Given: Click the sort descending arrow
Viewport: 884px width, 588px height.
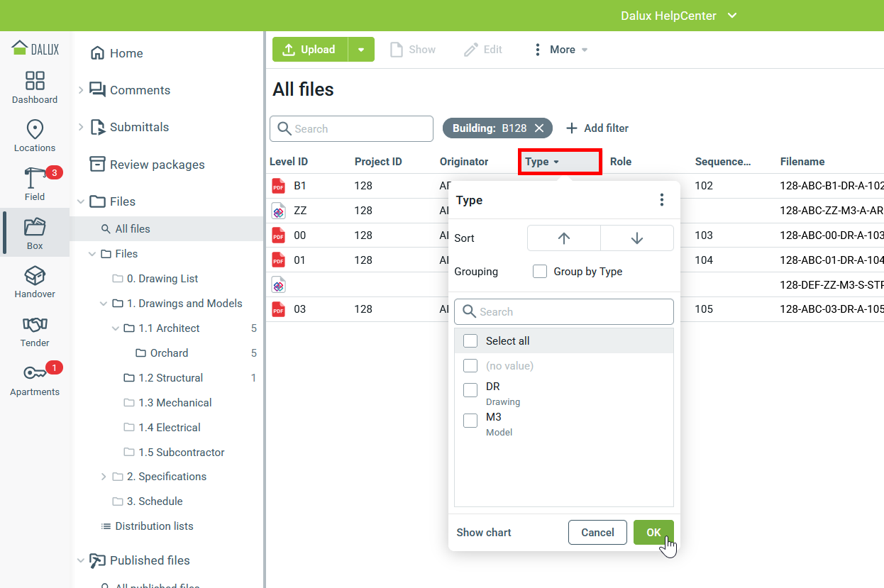Looking at the screenshot, I should pos(636,238).
